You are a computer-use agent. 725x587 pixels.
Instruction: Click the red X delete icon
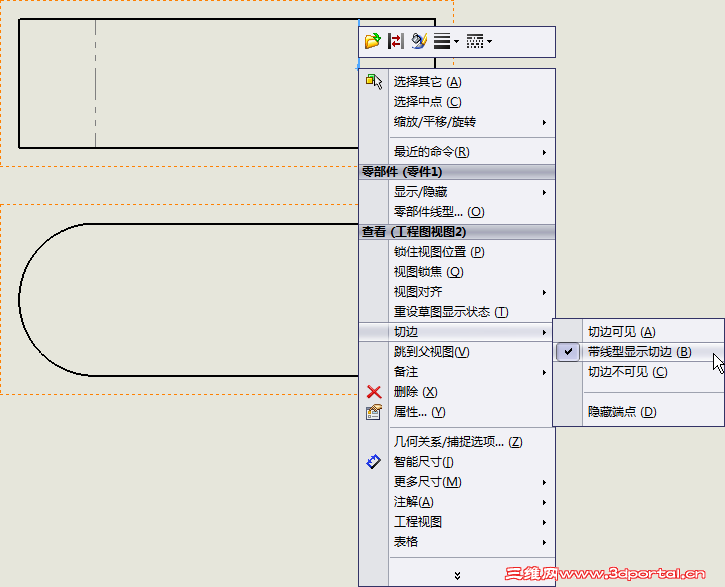[x=374, y=392]
